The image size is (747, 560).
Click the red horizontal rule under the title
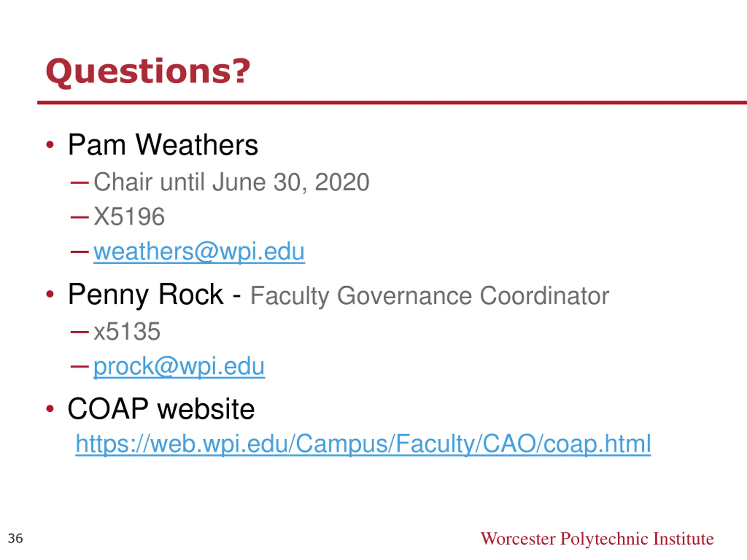click(392, 103)
